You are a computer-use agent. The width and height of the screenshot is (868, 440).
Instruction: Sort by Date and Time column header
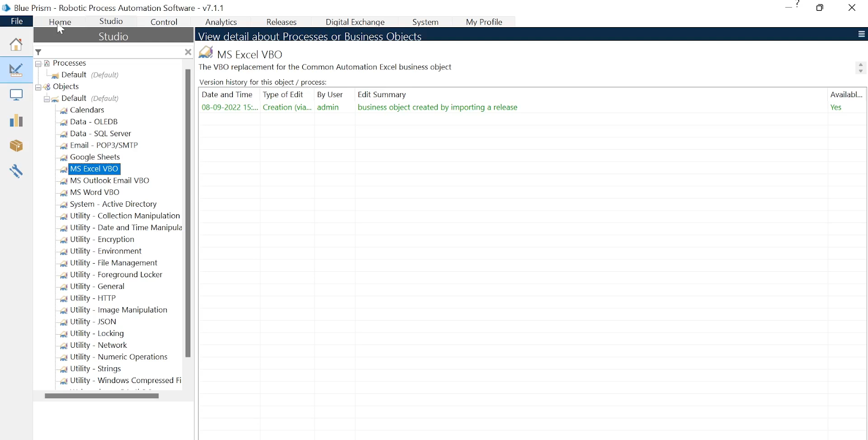pos(229,94)
